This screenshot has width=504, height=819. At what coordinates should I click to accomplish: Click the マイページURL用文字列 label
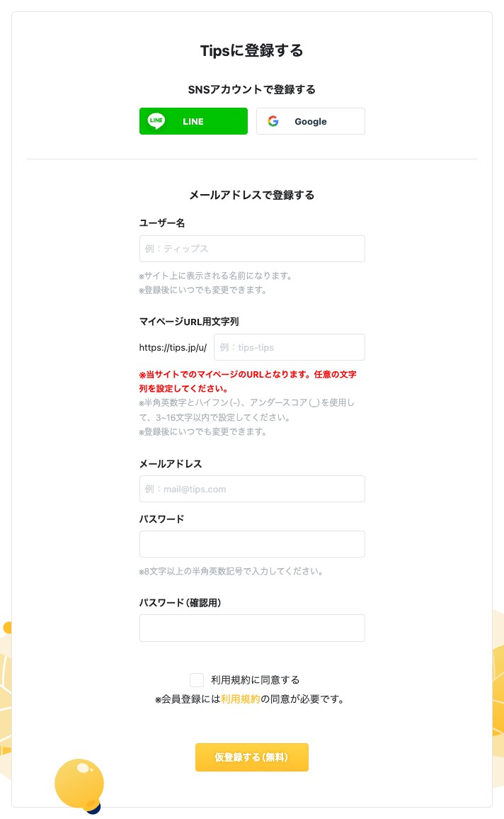(189, 322)
